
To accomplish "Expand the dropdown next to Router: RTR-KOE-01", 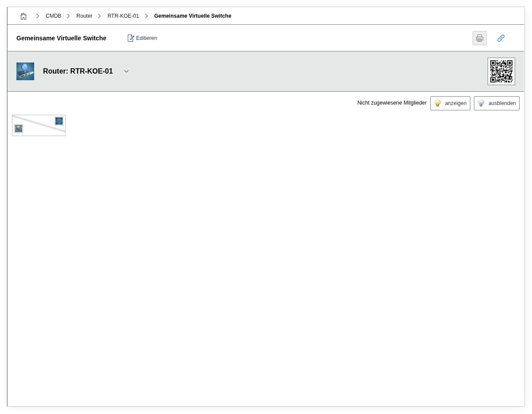I will pyautogui.click(x=126, y=71).
